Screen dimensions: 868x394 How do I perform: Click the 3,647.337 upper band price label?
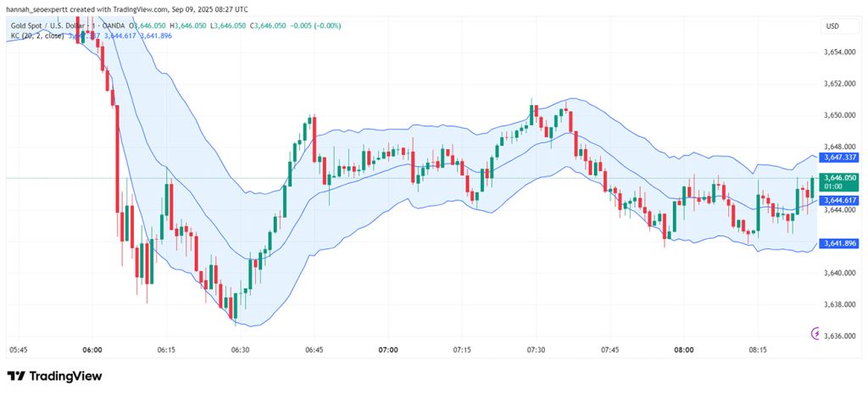pyautogui.click(x=840, y=158)
